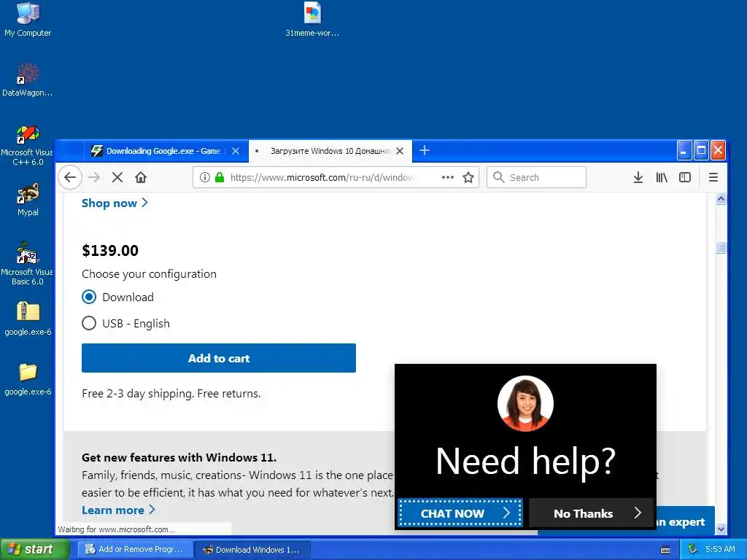
Task: Choose the USB - English radio option
Action: click(88, 323)
